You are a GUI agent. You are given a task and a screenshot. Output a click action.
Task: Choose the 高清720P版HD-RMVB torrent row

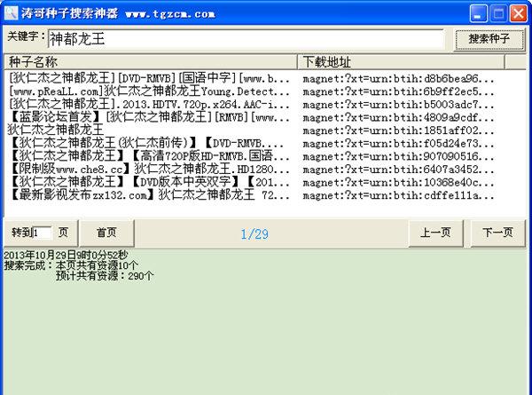pos(149,156)
